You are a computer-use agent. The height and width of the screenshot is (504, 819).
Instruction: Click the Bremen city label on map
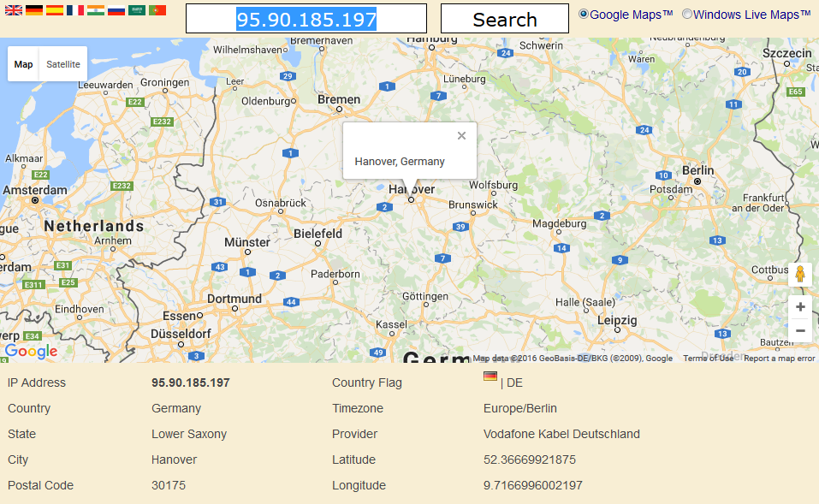coord(339,99)
